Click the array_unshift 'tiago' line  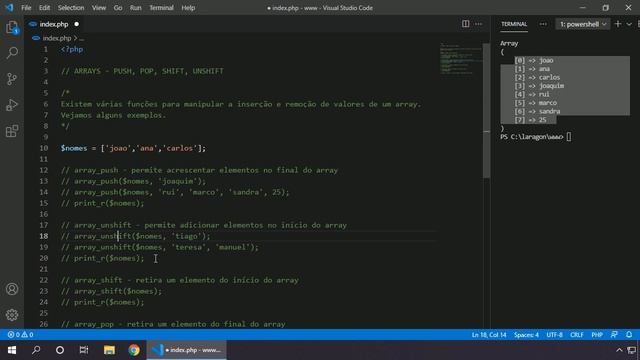click(136, 236)
